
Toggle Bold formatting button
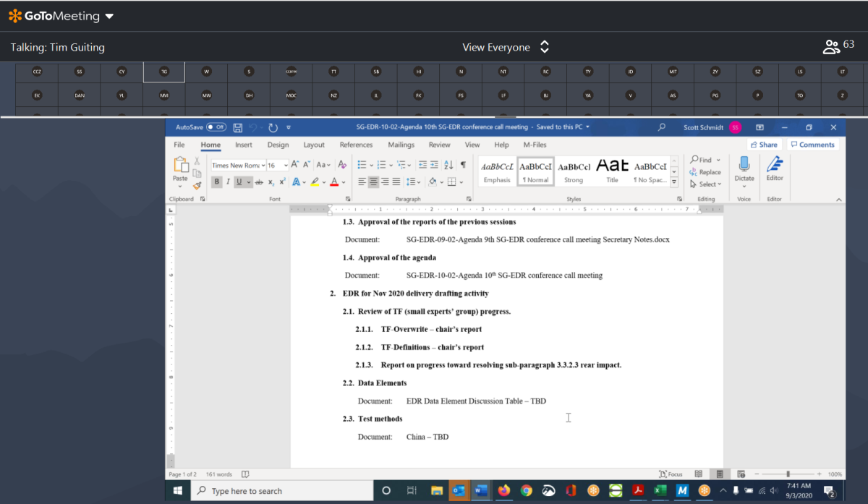pyautogui.click(x=216, y=182)
